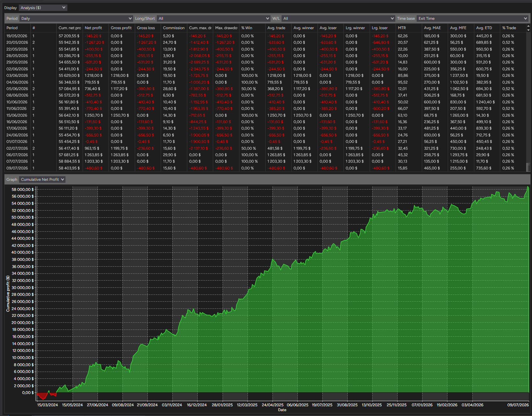Click the table scrollbar down arrow

(x=528, y=30)
